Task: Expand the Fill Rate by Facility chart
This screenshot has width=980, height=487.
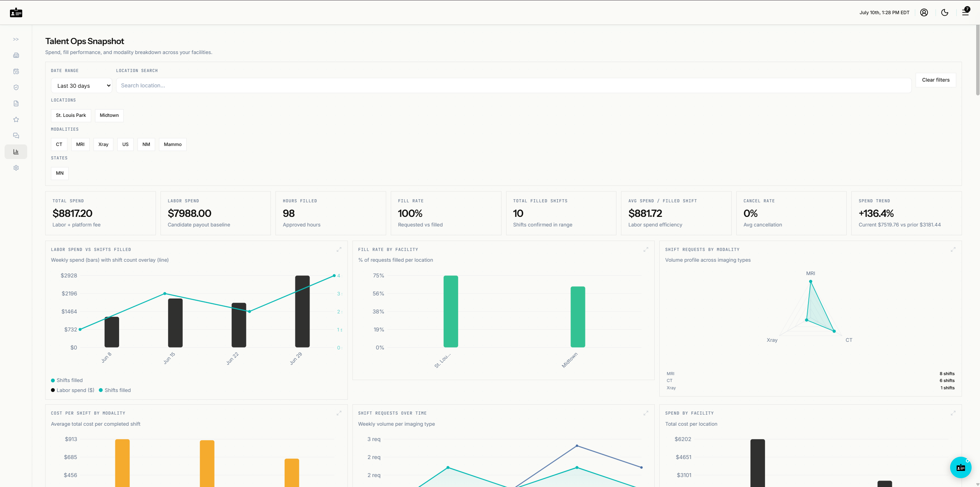Action: coord(646,249)
